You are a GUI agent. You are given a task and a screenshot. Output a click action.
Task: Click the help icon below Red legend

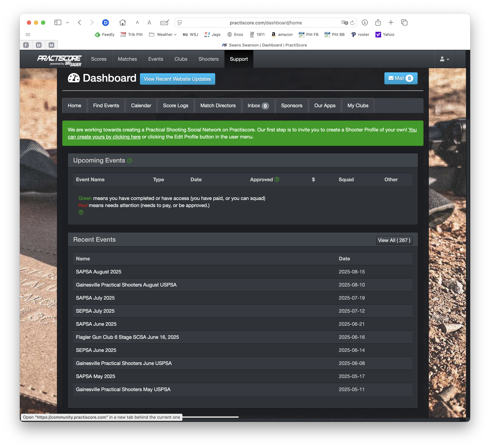coord(81,212)
